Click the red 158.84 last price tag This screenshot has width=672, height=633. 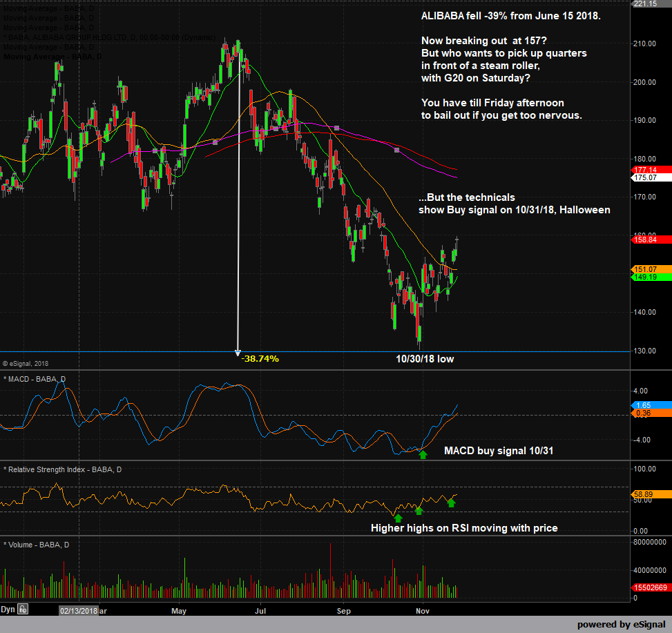(651, 240)
